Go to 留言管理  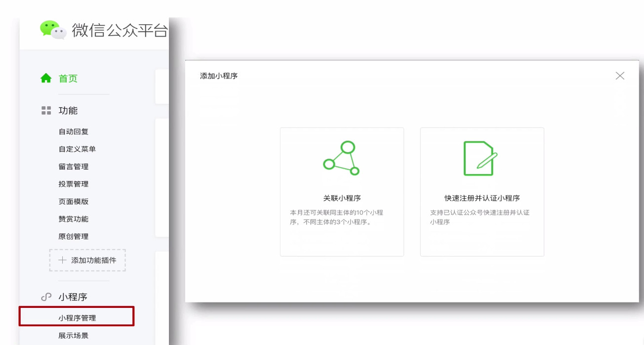pyautogui.click(x=74, y=167)
